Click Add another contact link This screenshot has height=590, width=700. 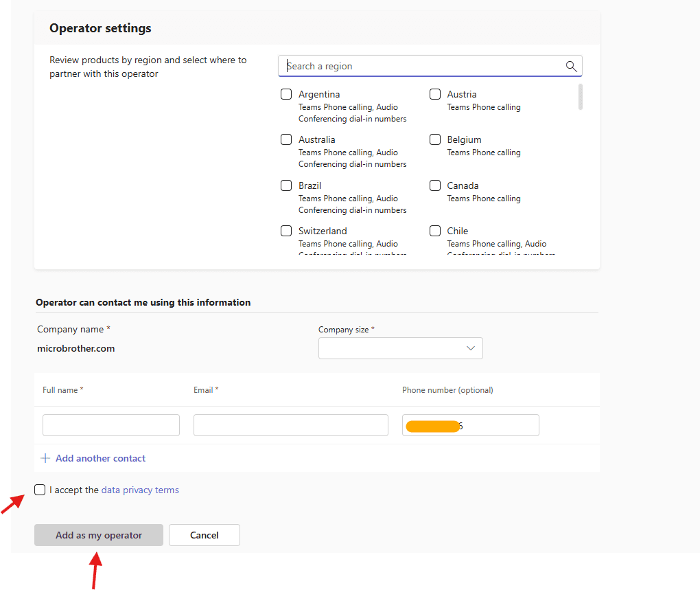(x=100, y=458)
